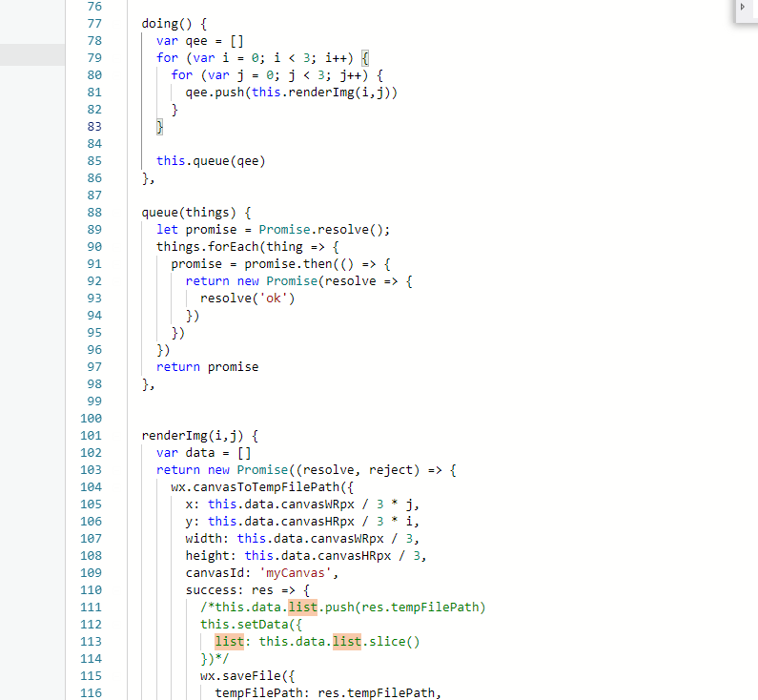This screenshot has height=700, width=758.
Task: Click line number 116 in the gutter
Action: tap(91, 693)
